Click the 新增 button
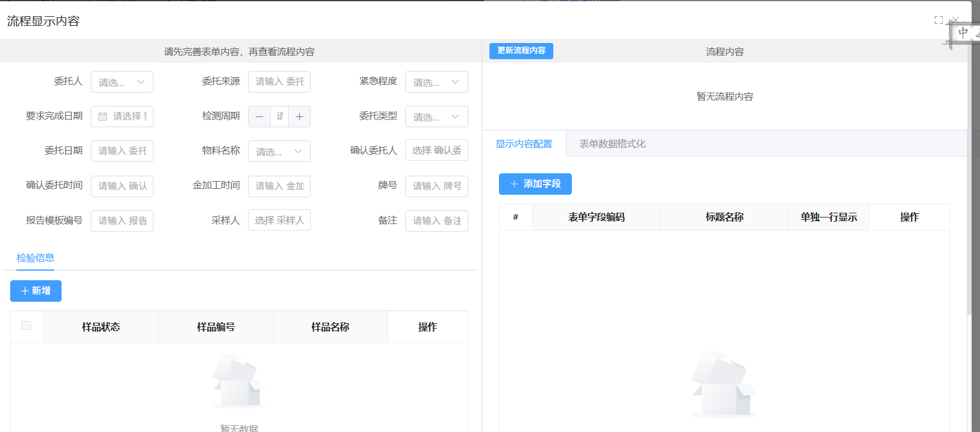980x432 pixels. point(36,291)
